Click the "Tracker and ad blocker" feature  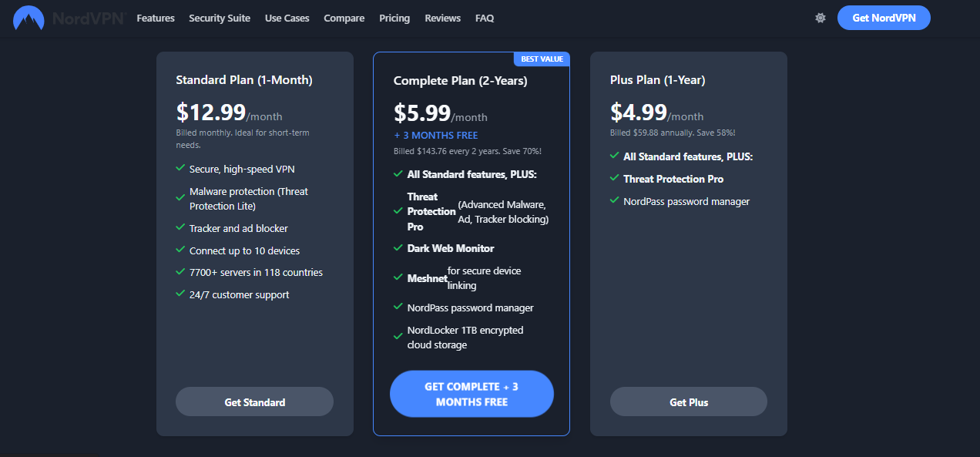click(239, 228)
